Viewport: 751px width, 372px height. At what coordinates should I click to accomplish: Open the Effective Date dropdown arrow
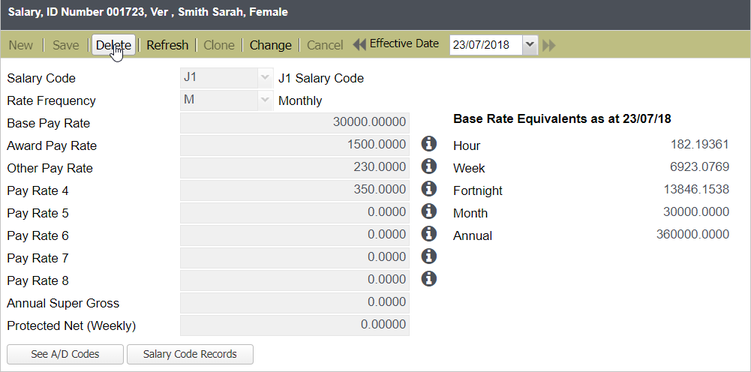click(529, 45)
